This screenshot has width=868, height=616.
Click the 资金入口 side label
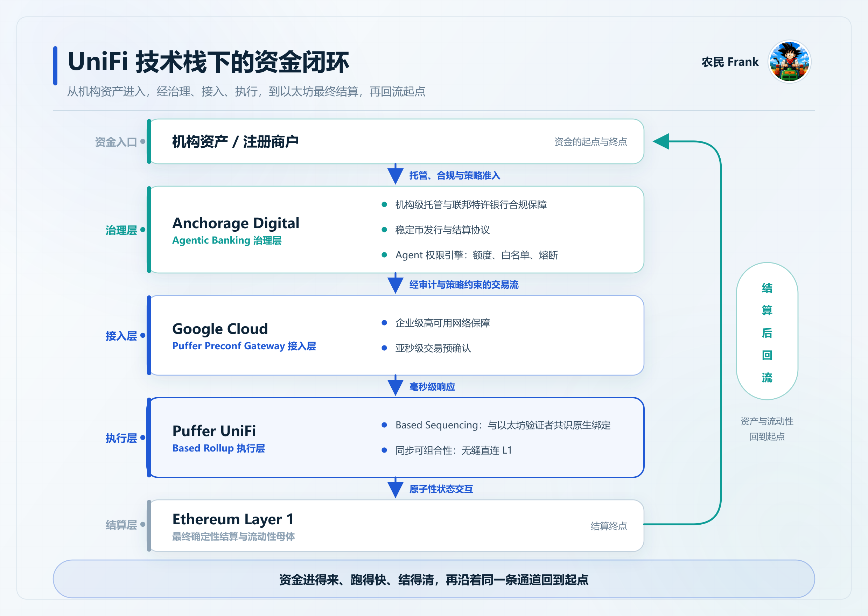tap(115, 142)
